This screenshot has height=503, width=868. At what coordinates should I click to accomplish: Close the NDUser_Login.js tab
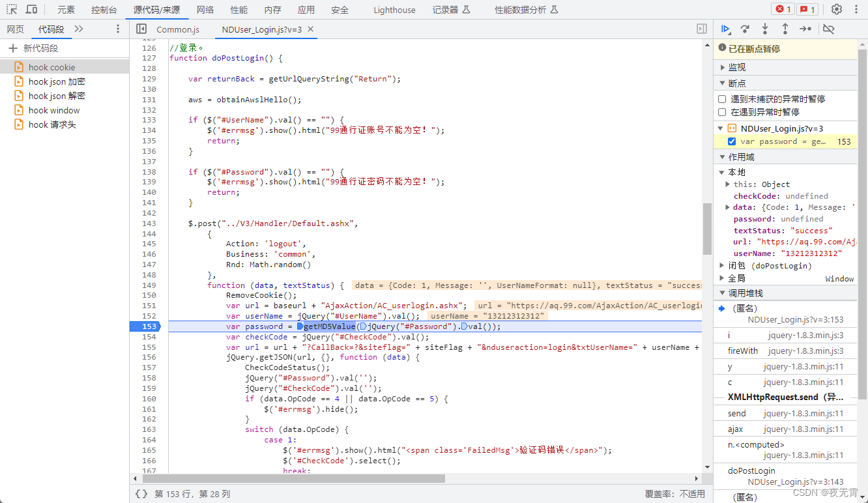pyautogui.click(x=310, y=29)
